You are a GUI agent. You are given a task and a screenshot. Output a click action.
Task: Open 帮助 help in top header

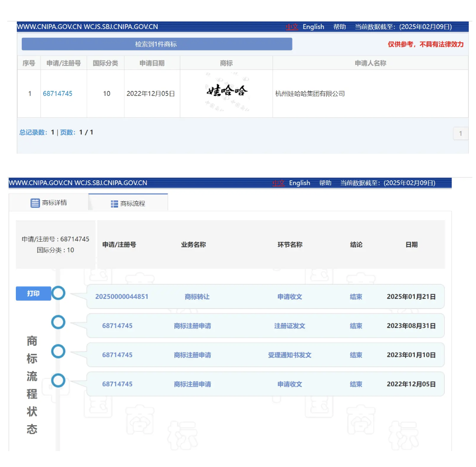(x=339, y=27)
